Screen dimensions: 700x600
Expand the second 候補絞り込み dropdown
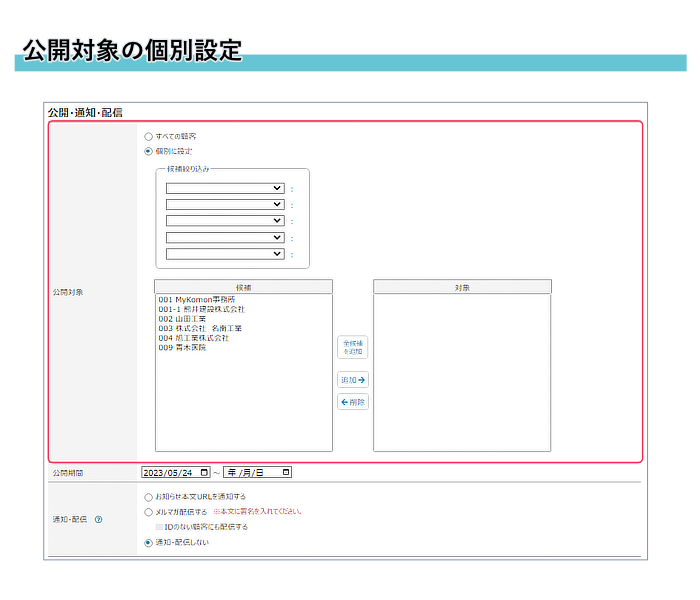[x=225, y=204]
